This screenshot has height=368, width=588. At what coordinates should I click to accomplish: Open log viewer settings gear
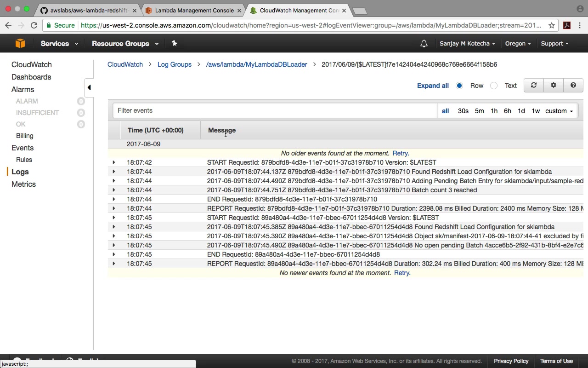point(554,85)
